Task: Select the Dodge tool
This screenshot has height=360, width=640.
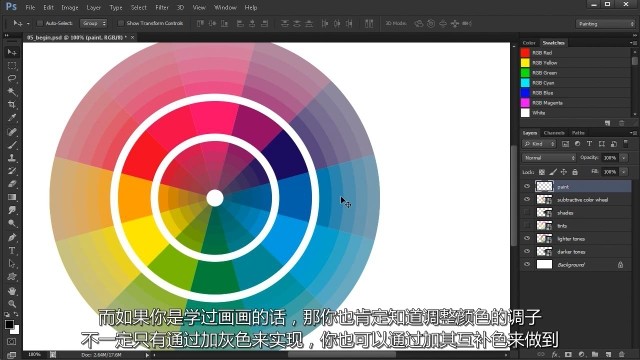Action: point(12,223)
